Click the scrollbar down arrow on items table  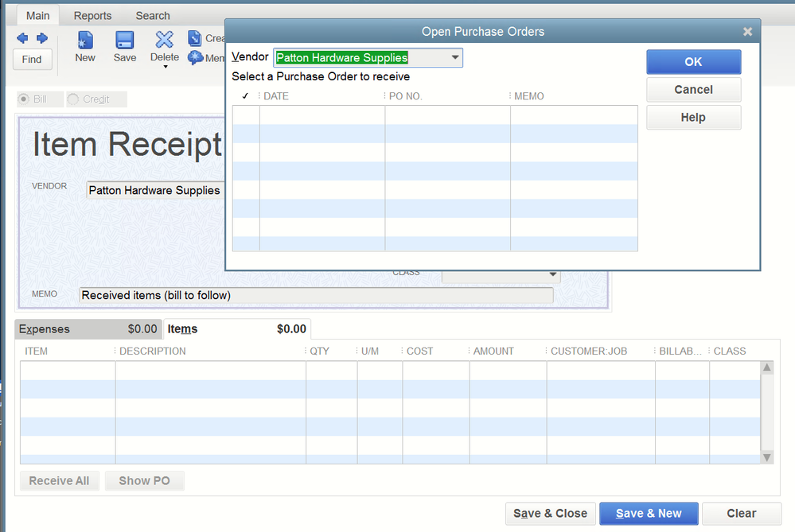coord(765,457)
